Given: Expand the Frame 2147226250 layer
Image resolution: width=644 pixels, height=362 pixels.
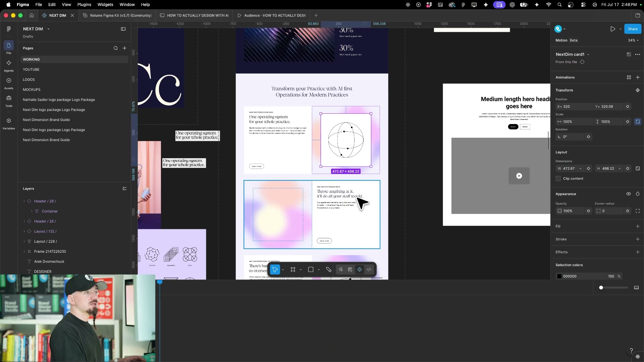Looking at the screenshot, I should coord(24,251).
